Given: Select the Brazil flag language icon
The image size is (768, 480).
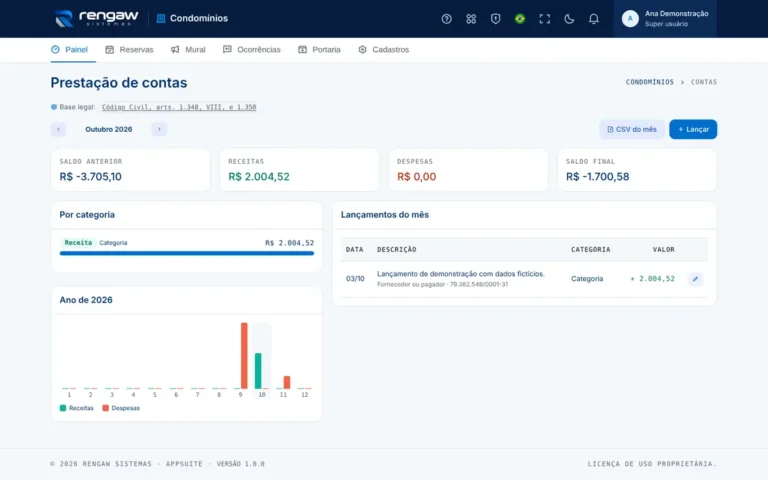Looking at the screenshot, I should [520, 19].
